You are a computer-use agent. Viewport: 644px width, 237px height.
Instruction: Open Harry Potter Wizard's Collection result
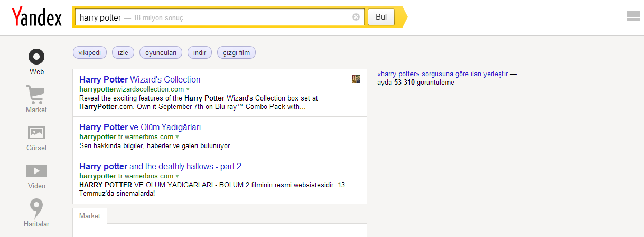pos(139,79)
